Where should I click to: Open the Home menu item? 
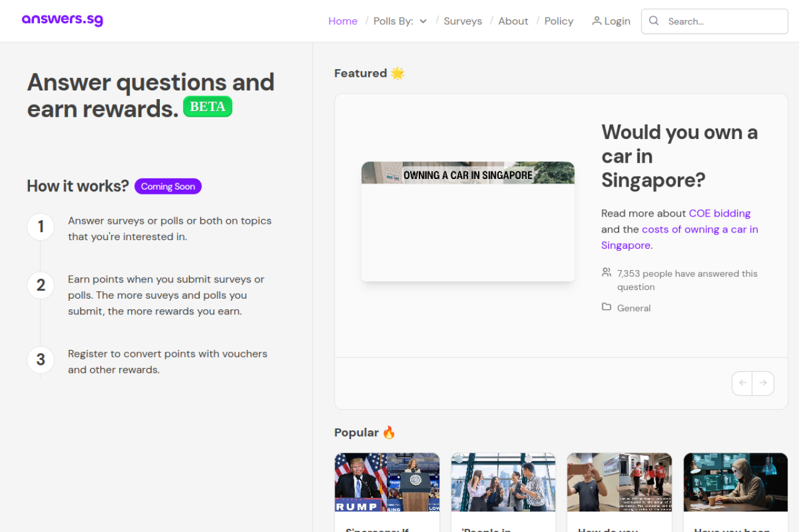343,21
